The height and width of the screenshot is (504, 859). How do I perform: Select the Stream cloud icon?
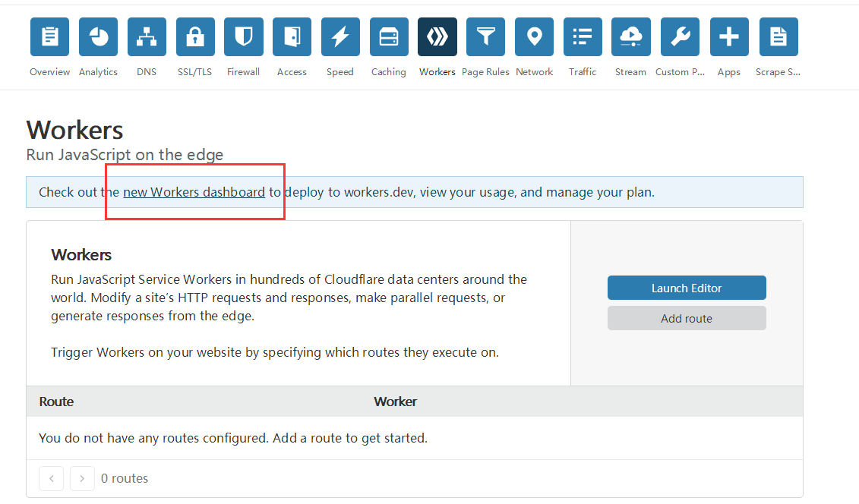coord(631,37)
